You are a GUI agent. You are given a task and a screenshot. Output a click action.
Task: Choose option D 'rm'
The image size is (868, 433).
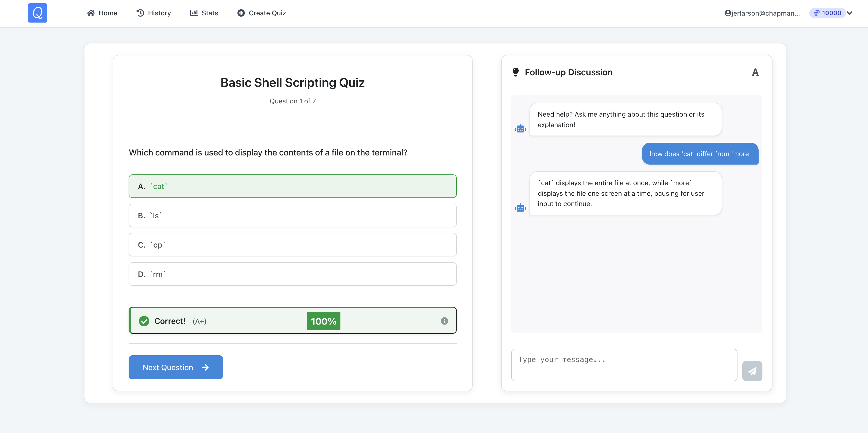[292, 274]
